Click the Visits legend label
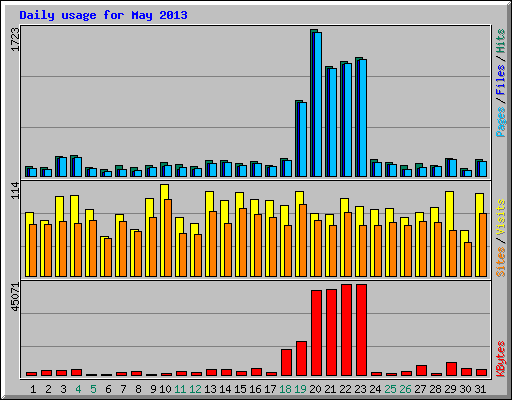 [500, 217]
